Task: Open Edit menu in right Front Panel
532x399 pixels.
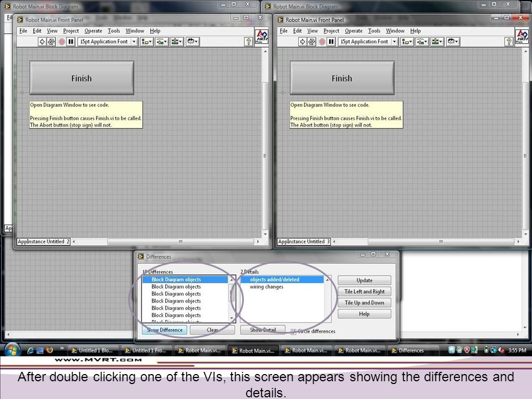Action: tap(298, 31)
